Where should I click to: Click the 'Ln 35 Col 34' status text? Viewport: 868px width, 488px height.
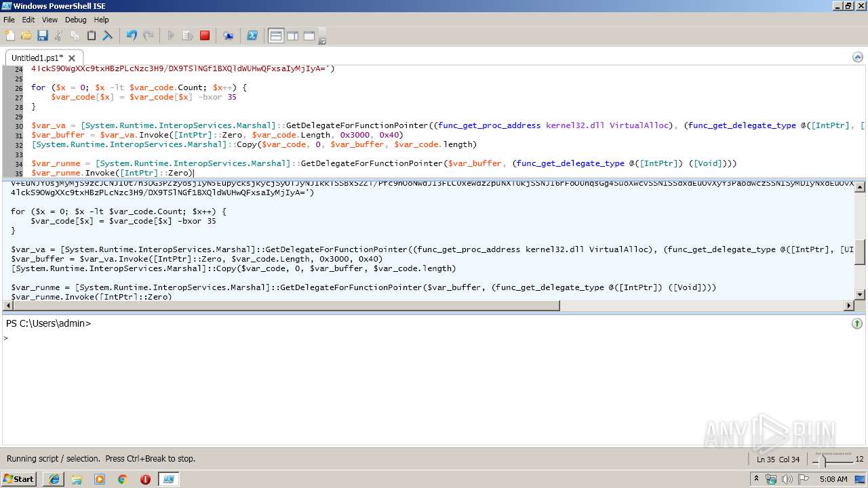click(x=778, y=460)
